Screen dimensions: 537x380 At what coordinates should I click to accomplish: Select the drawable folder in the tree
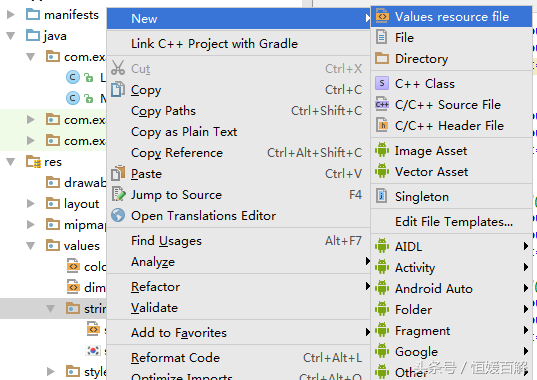(x=76, y=182)
